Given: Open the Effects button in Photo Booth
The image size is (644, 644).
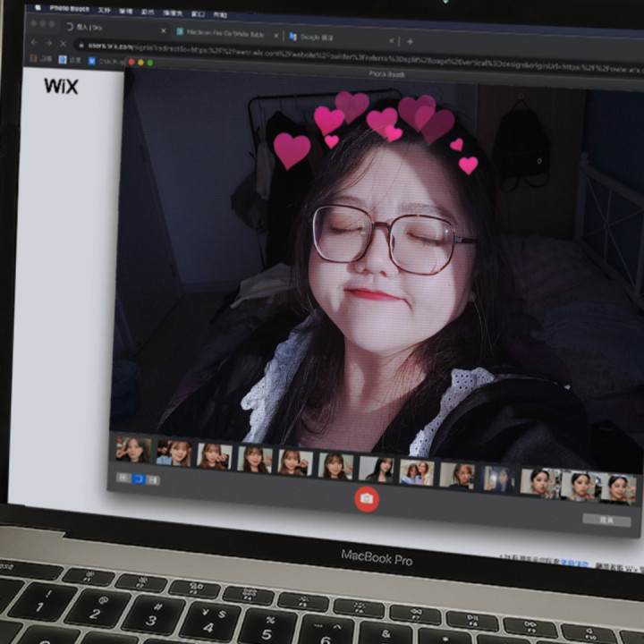Looking at the screenshot, I should pyautogui.click(x=606, y=519).
